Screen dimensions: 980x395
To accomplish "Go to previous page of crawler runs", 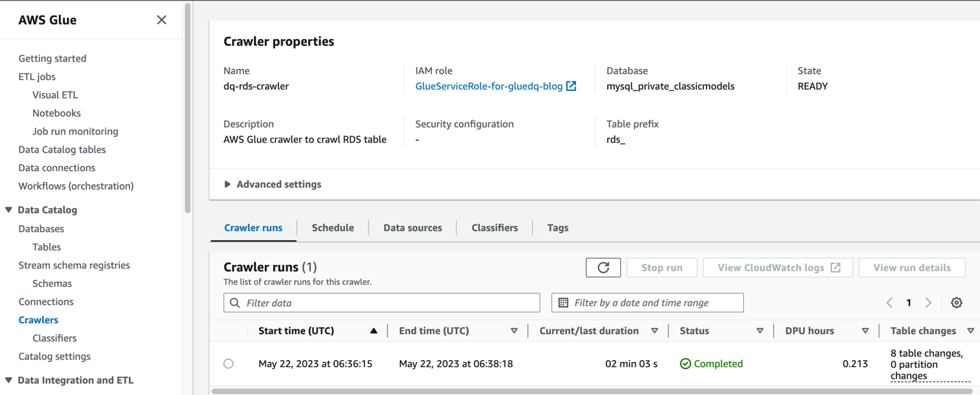I will click(x=890, y=303).
